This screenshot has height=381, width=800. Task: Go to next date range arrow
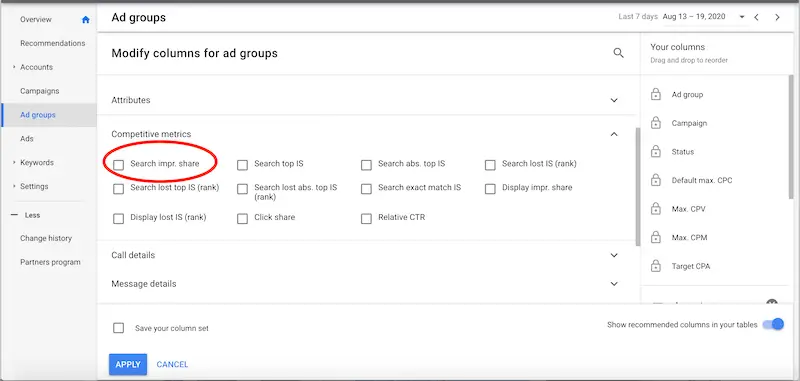(778, 17)
